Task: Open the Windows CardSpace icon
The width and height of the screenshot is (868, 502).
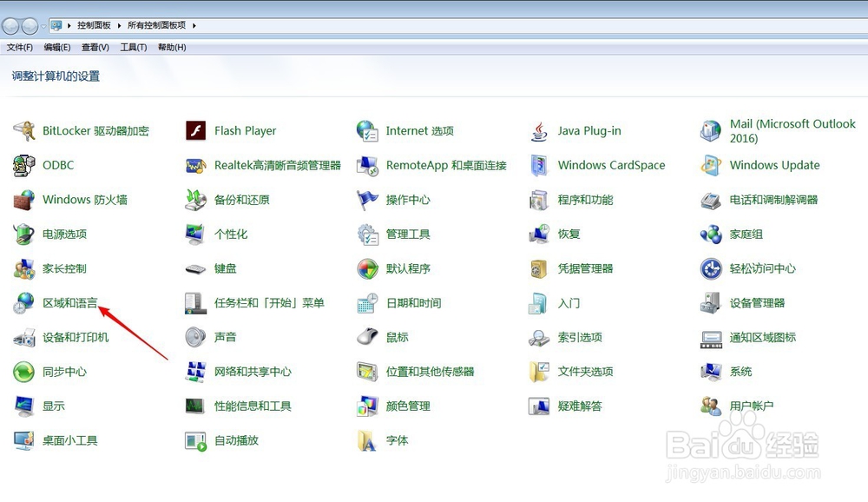Action: [539, 165]
